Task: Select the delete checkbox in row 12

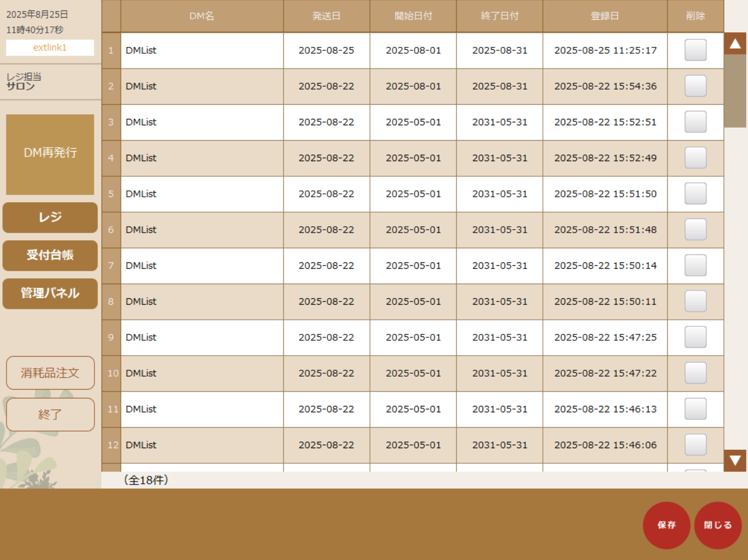Action: tap(695, 445)
